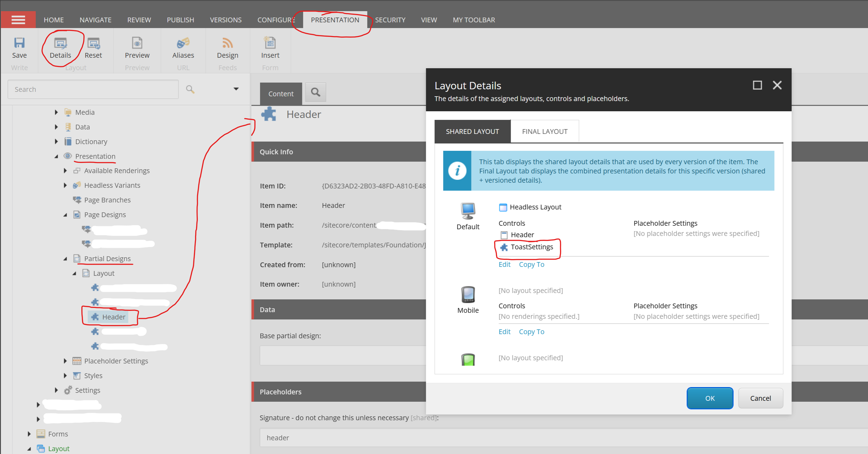Click the content tree Search field
868x454 pixels.
coord(93,89)
